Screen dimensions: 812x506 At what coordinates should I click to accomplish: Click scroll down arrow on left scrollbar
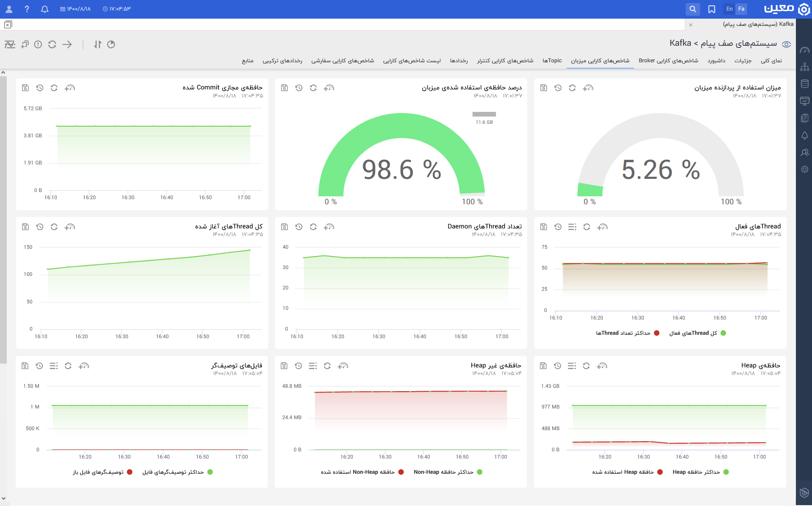3,498
